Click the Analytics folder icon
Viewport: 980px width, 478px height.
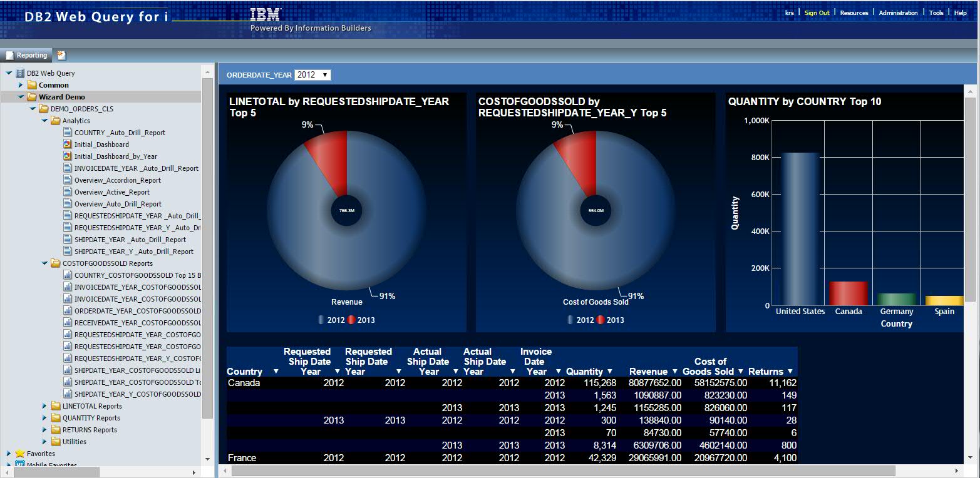pos(56,121)
